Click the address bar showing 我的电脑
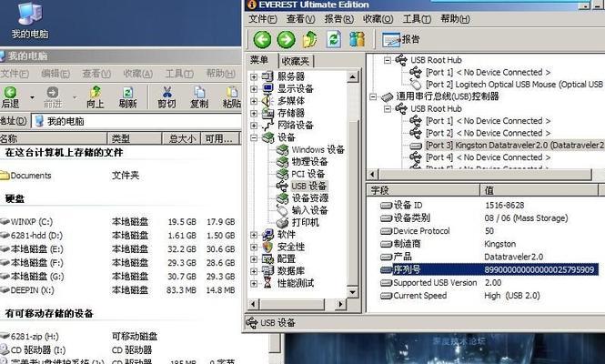 click(x=136, y=121)
